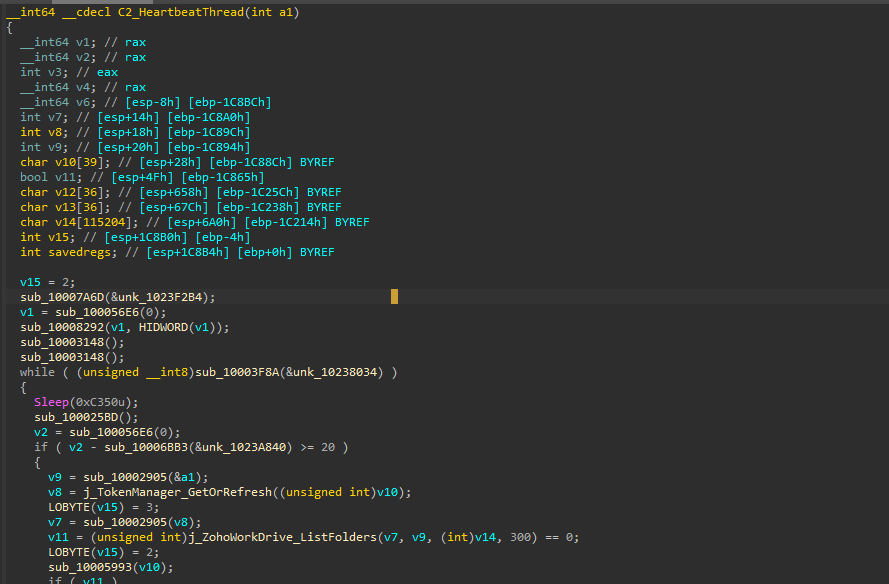889x584 pixels.
Task: Select the 0xC350u sleep constant
Action: pyautogui.click(x=100, y=402)
